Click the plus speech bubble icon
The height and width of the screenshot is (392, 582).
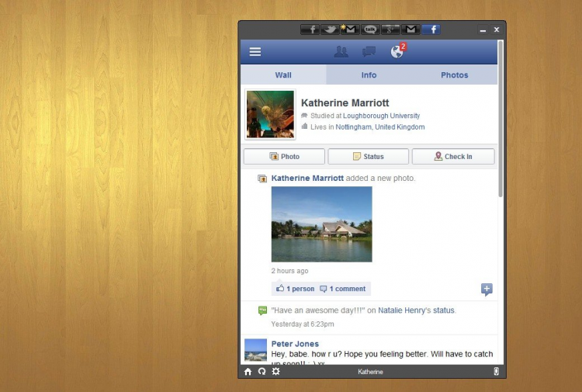pos(487,290)
